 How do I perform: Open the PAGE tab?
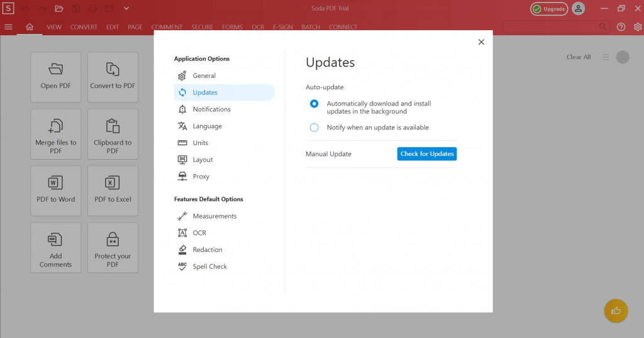click(135, 27)
